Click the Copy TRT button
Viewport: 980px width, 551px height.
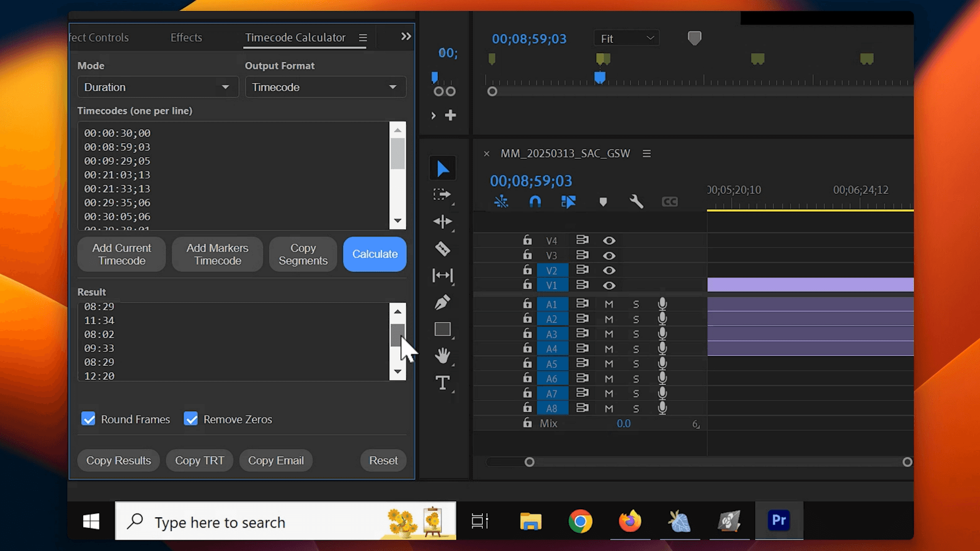coord(200,461)
